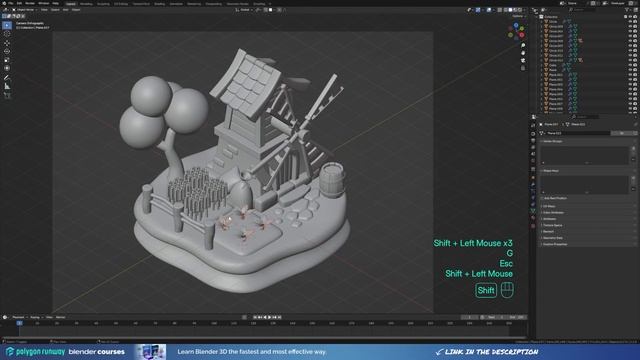Image resolution: width=640 pixels, height=360 pixels.
Task: Switch to solid viewport shading
Action: point(510,10)
